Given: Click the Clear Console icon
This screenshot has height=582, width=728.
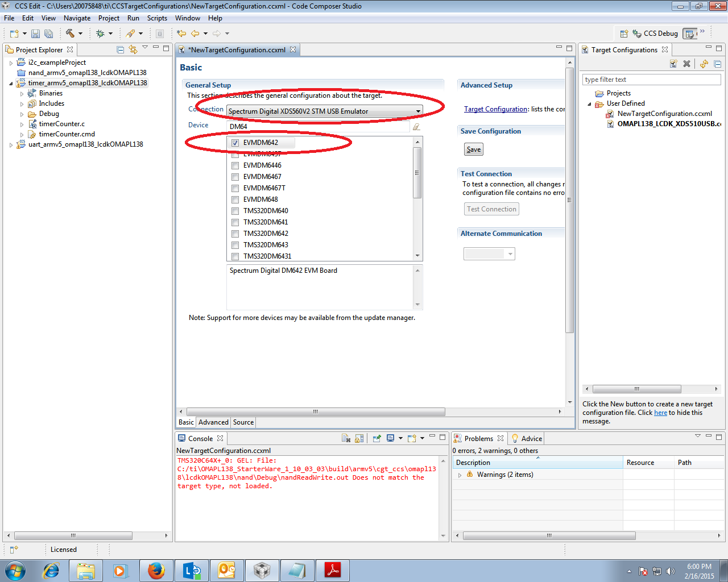Looking at the screenshot, I should coord(346,438).
